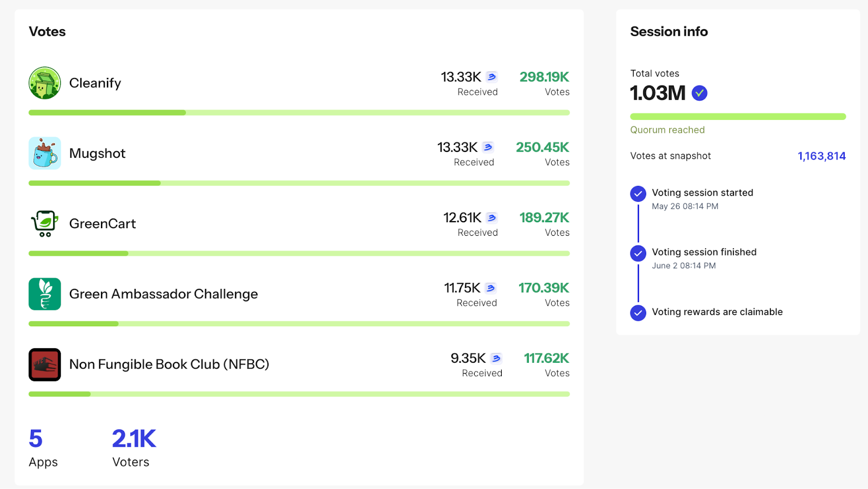Click the Green Ambassador Challenge leaf icon
Screen dimensions: 868x489
pos(44,294)
